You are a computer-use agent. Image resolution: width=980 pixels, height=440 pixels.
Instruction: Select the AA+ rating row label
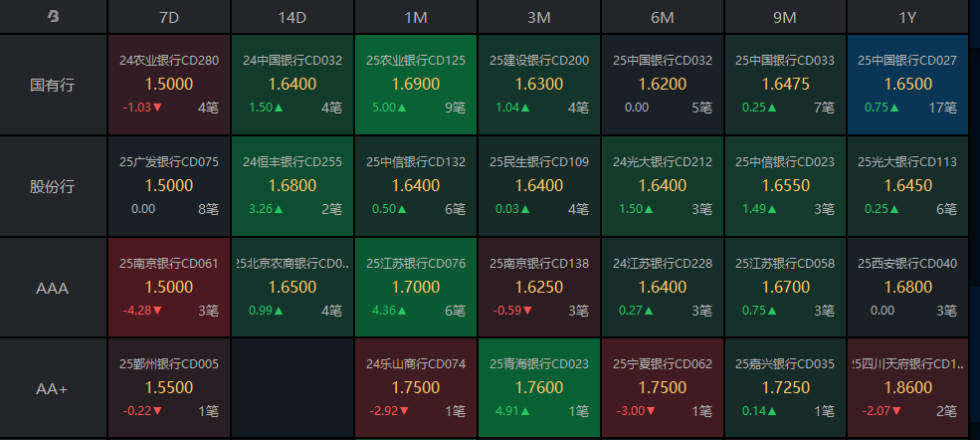point(54,389)
